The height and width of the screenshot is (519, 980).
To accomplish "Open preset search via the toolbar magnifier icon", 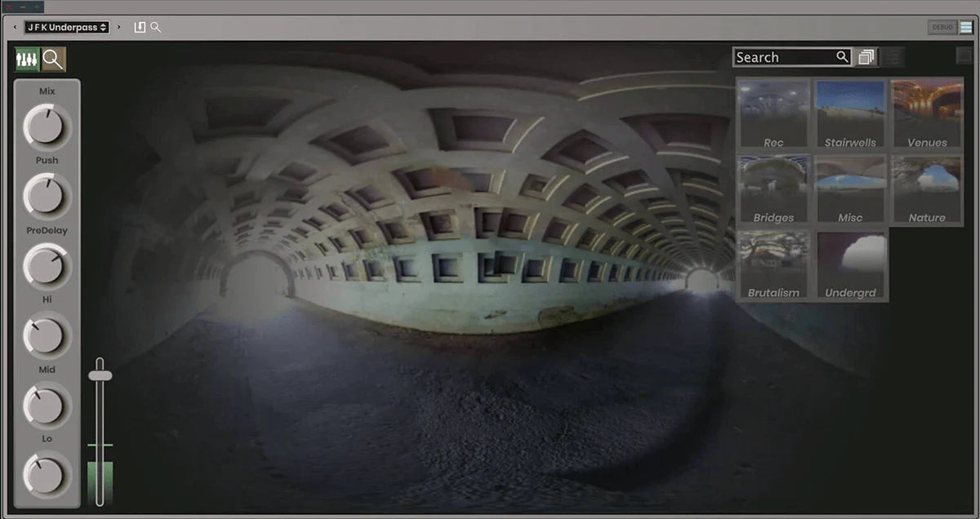I will [x=155, y=26].
